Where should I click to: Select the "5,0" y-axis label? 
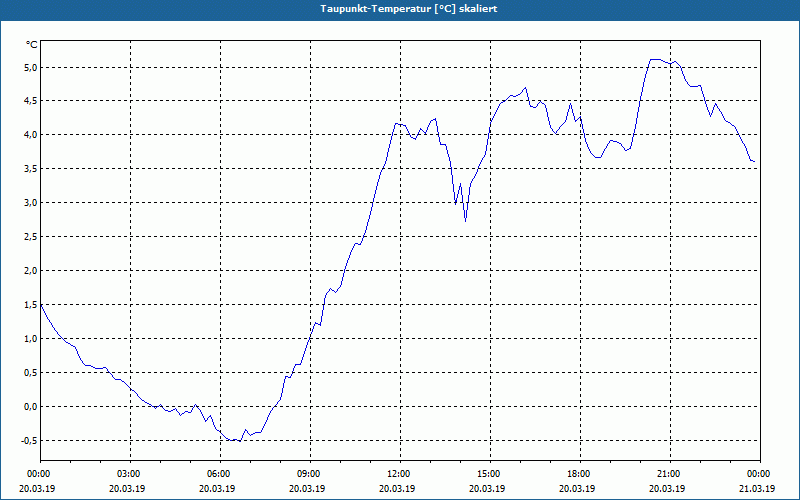[x=31, y=67]
